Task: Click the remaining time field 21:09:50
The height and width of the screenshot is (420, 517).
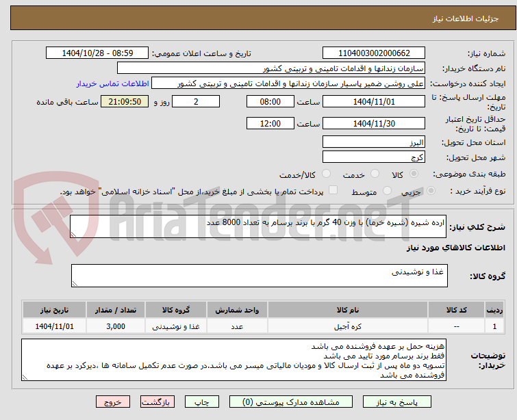Action: coord(125,101)
